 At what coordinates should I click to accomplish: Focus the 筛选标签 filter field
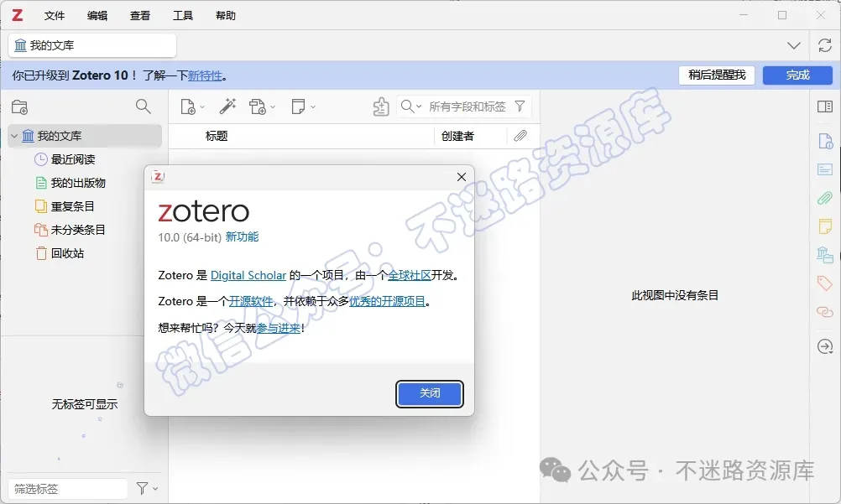point(68,488)
